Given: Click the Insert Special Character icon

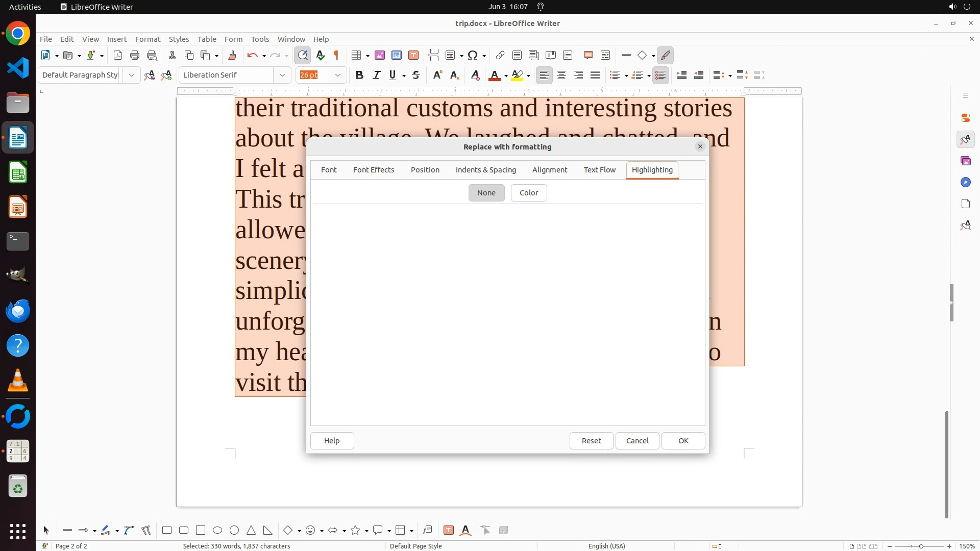Looking at the screenshot, I should click(x=473, y=55).
